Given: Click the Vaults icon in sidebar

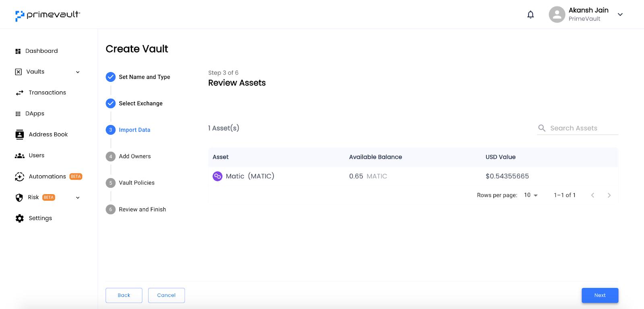Looking at the screenshot, I should click(x=19, y=72).
